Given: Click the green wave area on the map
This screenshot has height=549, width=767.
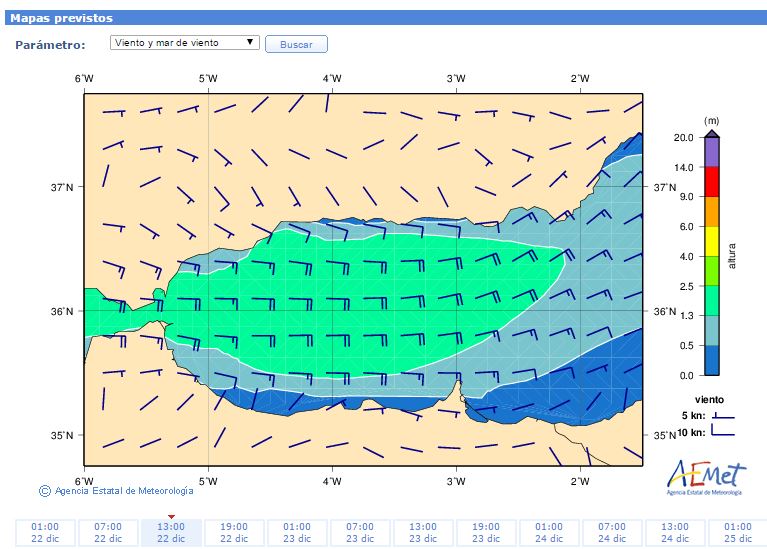Looking at the screenshot, I should (380, 300).
